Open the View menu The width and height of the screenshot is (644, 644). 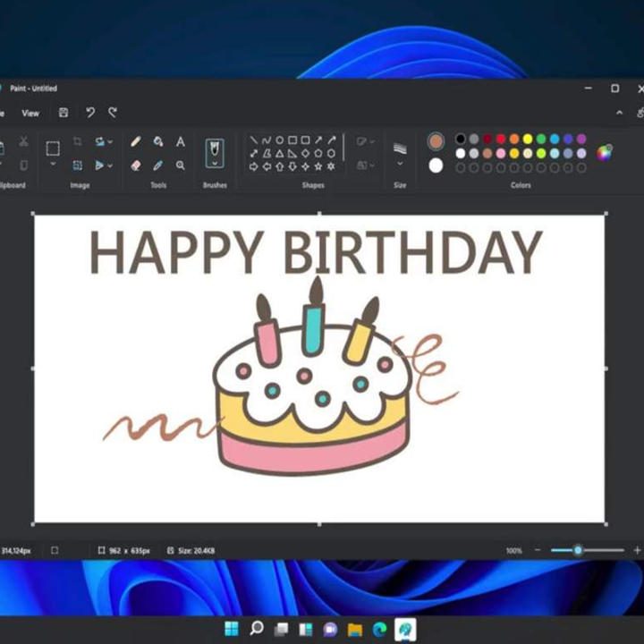point(30,114)
